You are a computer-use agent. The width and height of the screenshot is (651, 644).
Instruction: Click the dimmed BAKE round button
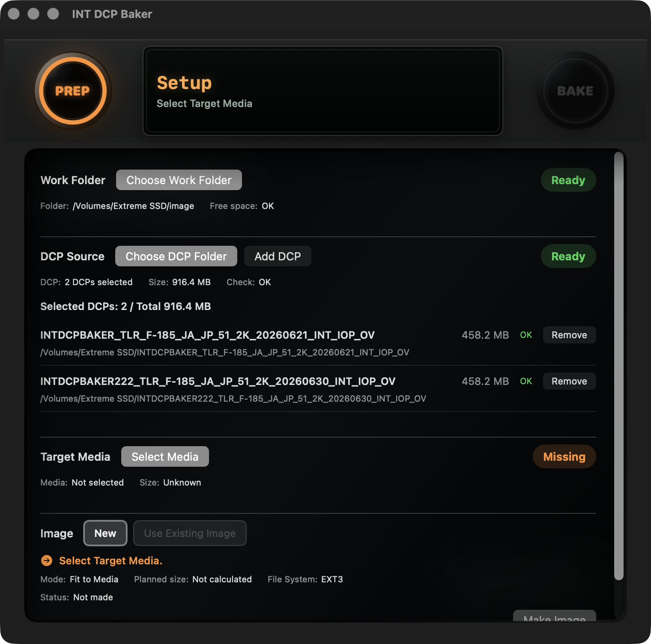[x=575, y=91]
